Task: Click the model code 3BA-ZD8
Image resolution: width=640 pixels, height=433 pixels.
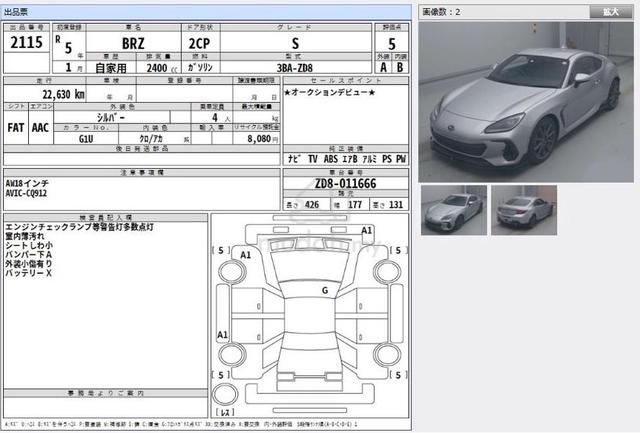Action: point(294,68)
